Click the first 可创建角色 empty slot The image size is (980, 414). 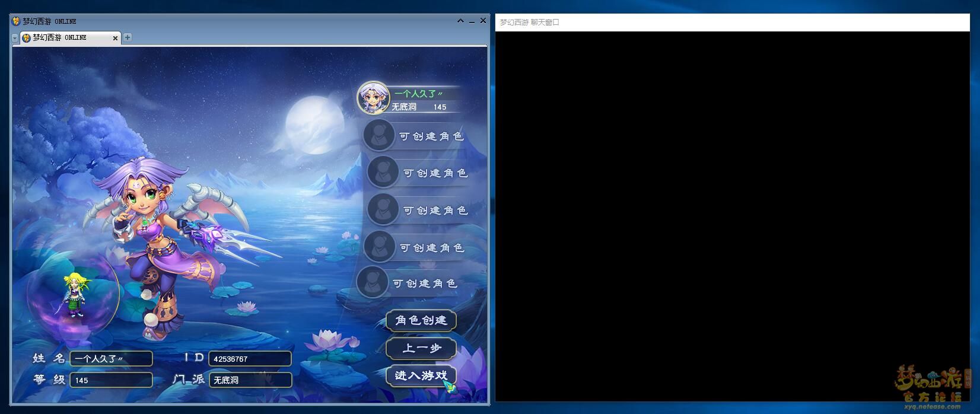[414, 136]
